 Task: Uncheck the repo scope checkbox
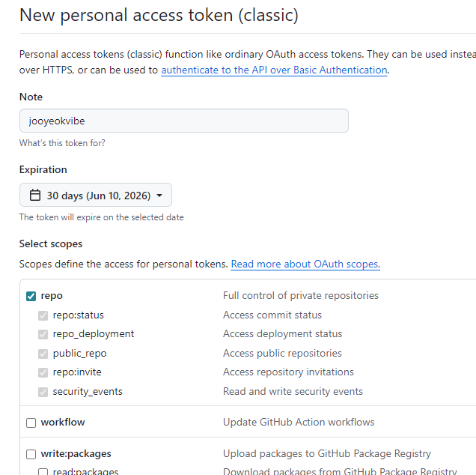(31, 296)
